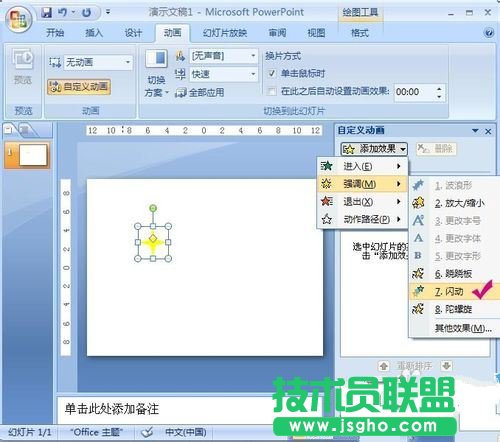500x442 pixels.
Task: Open the 格式 drawing tools tab
Action: (x=360, y=33)
